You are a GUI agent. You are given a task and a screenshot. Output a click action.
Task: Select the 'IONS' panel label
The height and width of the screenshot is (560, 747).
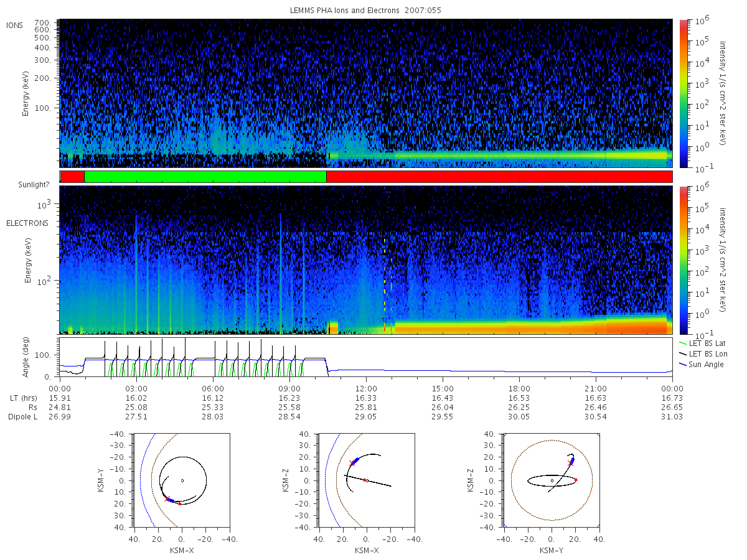pos(15,25)
